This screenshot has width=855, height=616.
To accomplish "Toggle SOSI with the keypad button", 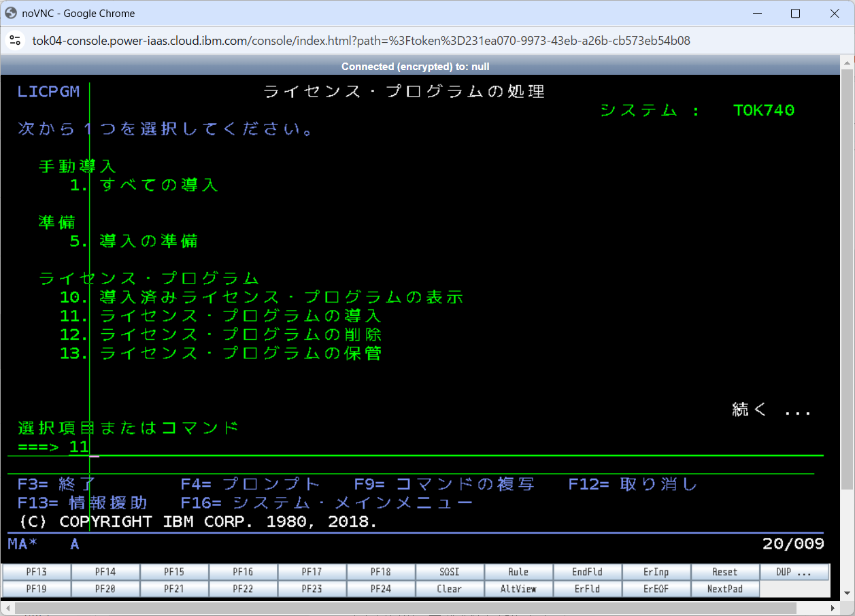I will 450,572.
